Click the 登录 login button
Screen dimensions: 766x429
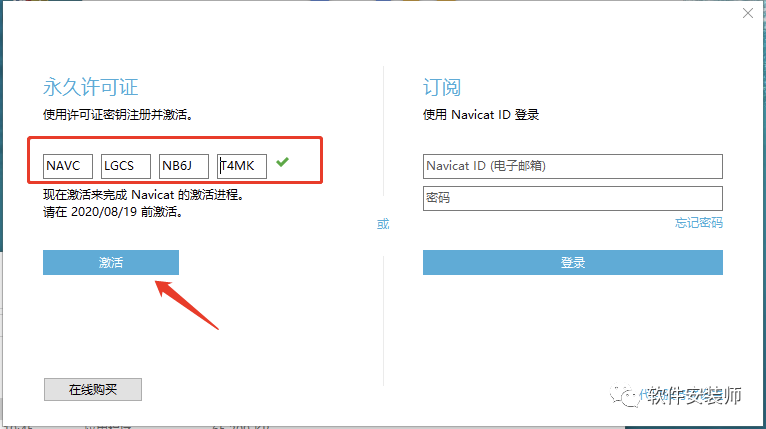[573, 262]
